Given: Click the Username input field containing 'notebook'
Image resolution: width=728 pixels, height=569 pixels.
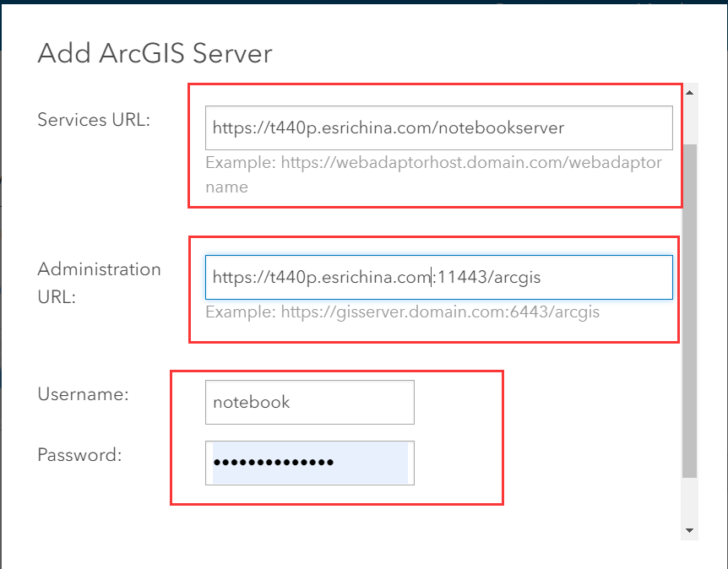Looking at the screenshot, I should point(309,402).
